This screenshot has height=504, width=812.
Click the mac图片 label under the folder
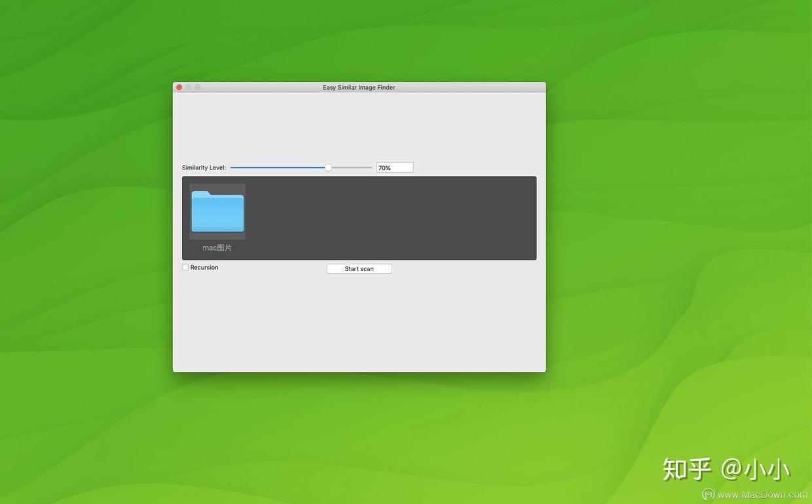tap(216, 246)
